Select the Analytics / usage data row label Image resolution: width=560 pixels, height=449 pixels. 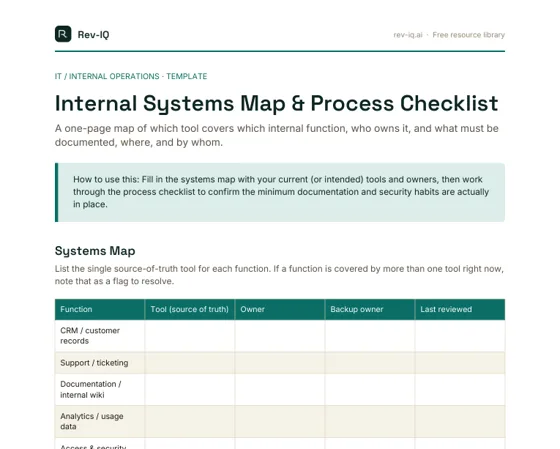pos(92,421)
